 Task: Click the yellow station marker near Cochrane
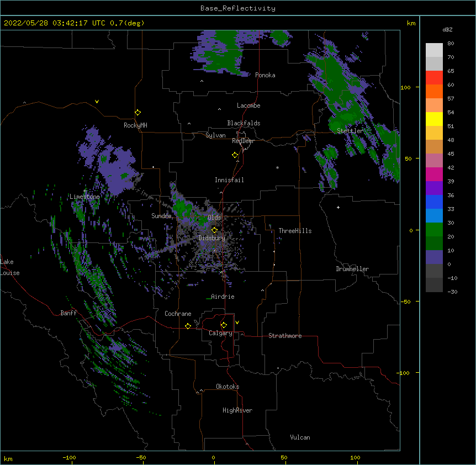pos(188,326)
